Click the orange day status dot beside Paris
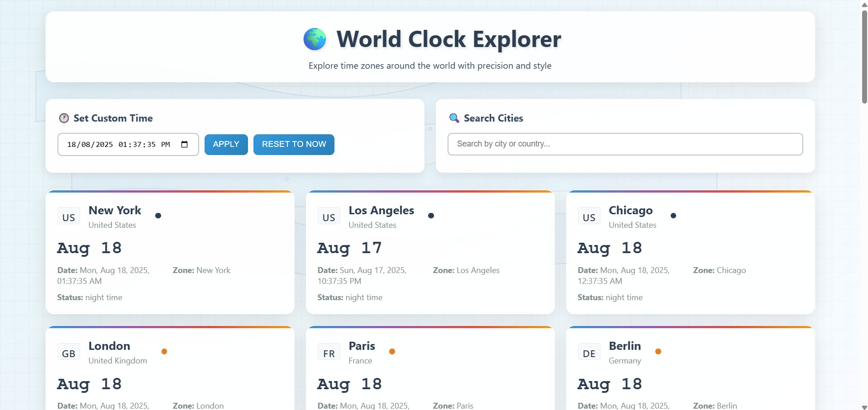Screen dimensions: 868x410 392,351
